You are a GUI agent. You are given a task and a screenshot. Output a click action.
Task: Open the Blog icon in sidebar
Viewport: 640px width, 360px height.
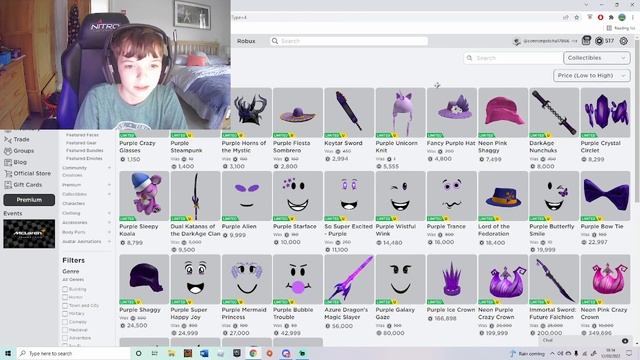pyautogui.click(x=8, y=162)
